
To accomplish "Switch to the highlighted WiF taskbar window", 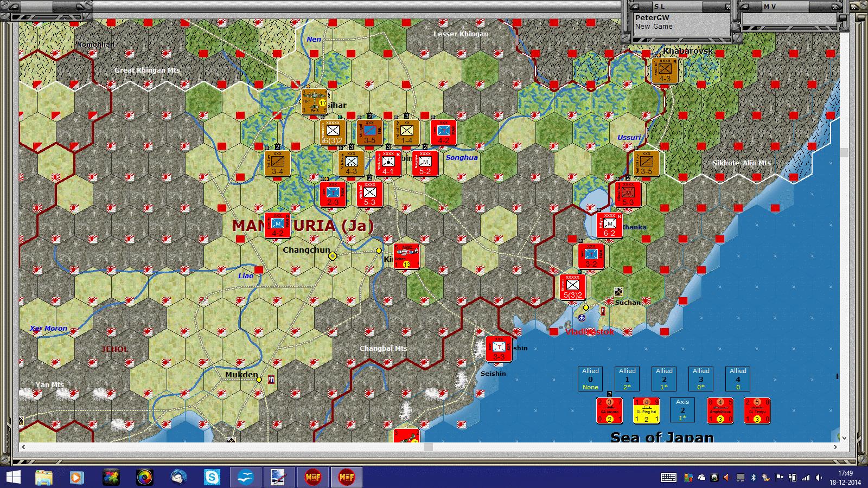I will [347, 477].
